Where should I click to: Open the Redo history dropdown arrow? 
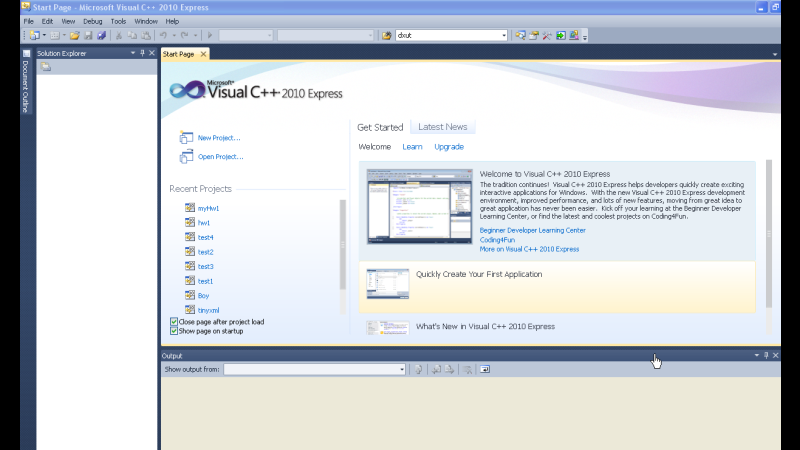pos(195,35)
